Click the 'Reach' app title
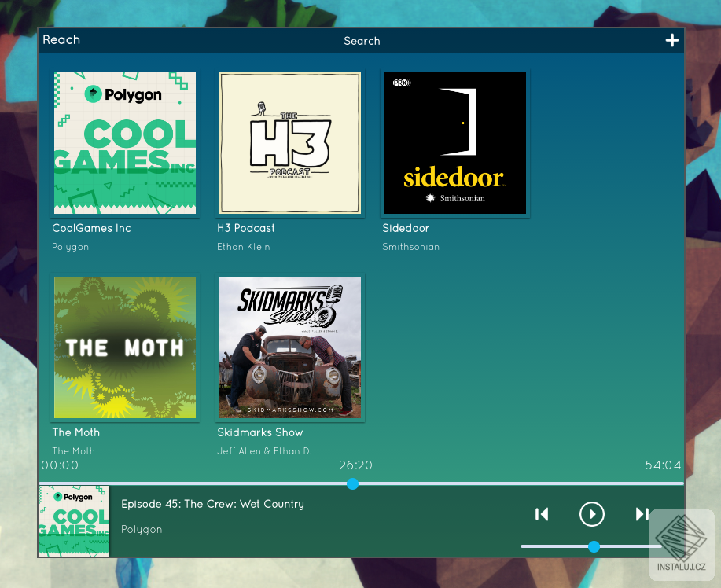 pos(61,39)
